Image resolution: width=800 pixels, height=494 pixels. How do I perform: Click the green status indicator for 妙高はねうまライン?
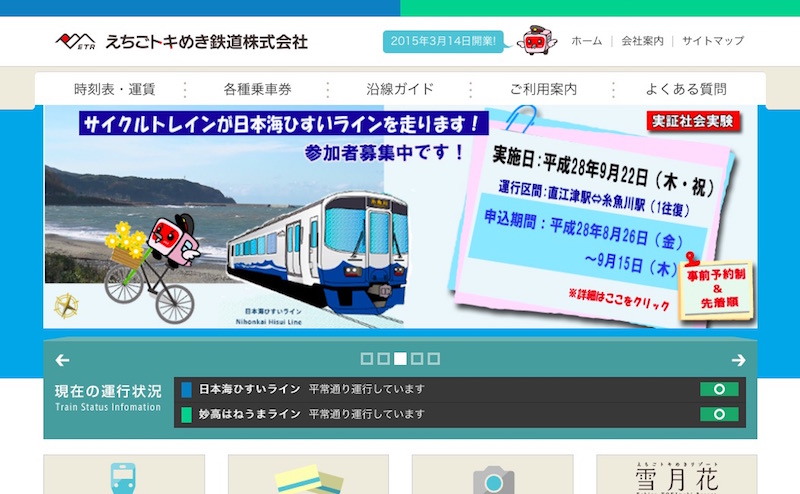pos(719,414)
